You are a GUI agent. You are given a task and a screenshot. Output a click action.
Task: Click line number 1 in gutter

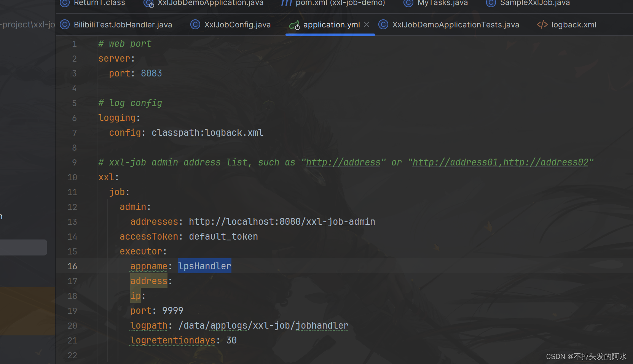tap(74, 44)
